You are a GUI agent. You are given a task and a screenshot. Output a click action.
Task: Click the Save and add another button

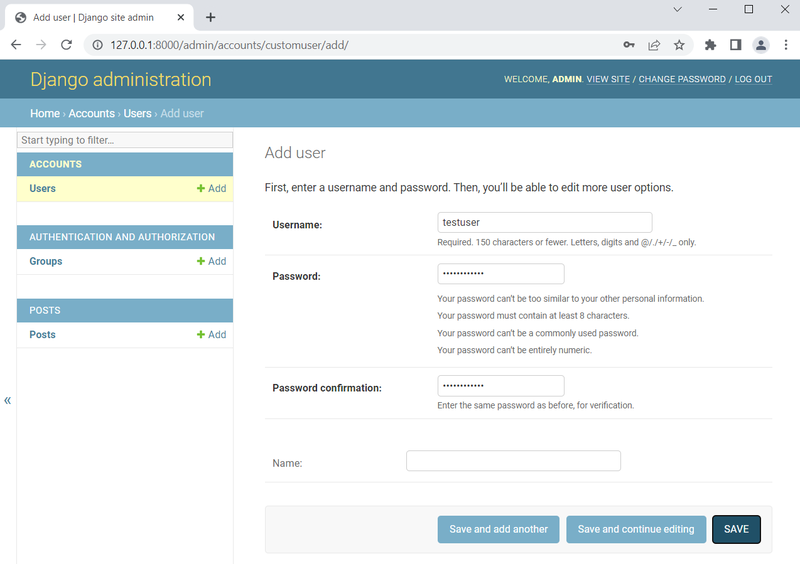point(498,529)
